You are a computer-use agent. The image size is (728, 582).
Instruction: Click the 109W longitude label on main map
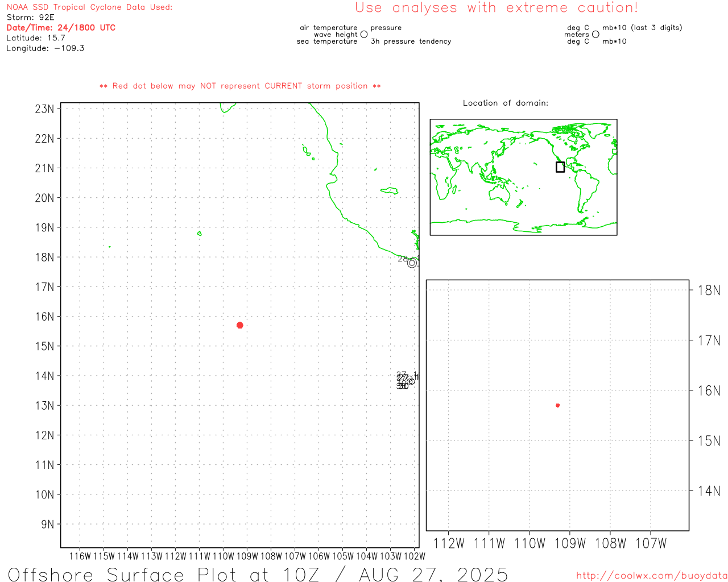tap(247, 556)
